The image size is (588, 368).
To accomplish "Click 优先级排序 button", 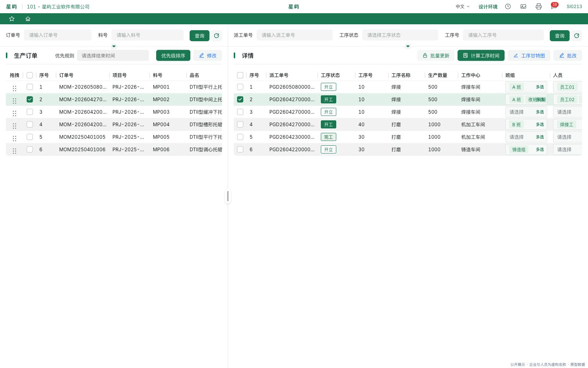I will click(x=173, y=56).
